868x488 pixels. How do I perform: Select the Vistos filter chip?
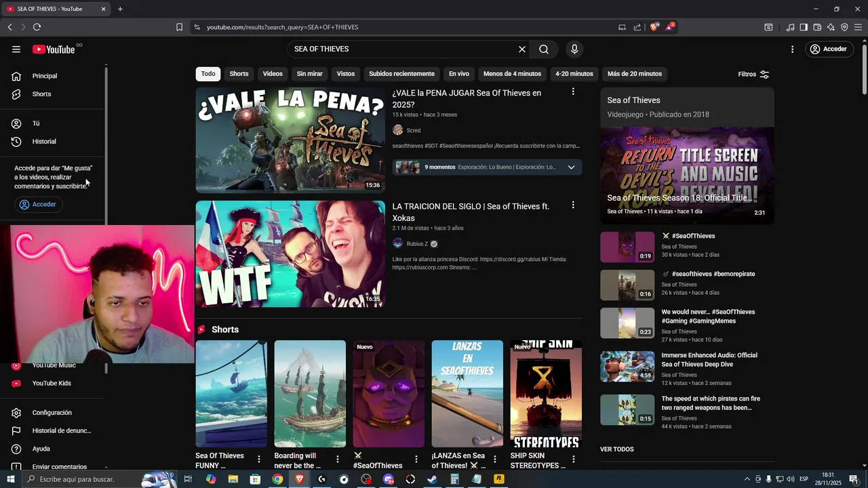coord(346,74)
